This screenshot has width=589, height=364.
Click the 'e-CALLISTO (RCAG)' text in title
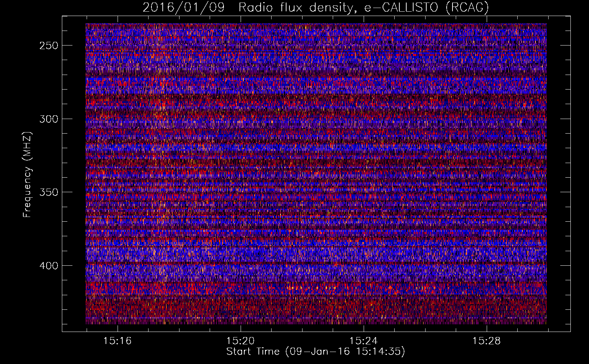coord(427,7)
